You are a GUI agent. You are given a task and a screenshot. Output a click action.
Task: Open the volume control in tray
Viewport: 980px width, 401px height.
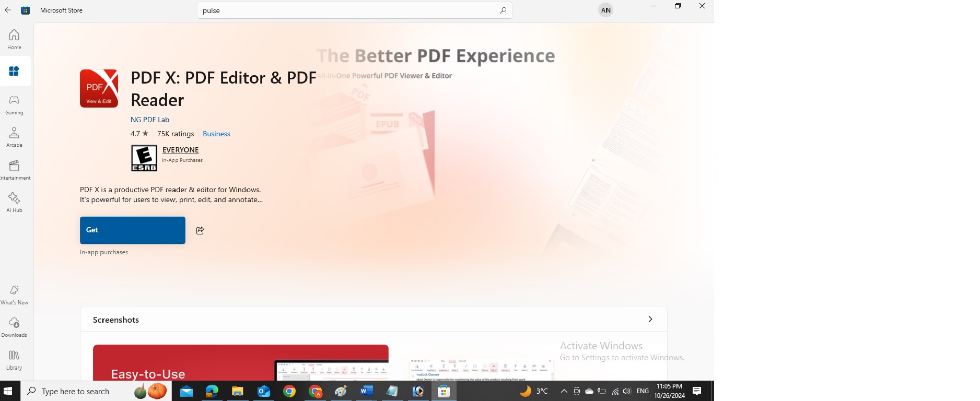[x=627, y=391]
